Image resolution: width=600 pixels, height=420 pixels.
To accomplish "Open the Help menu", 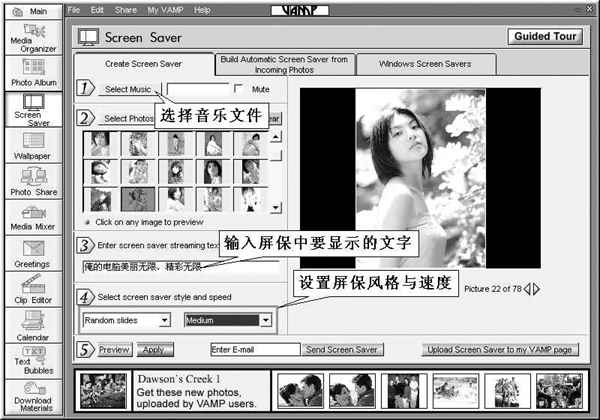I will [202, 10].
